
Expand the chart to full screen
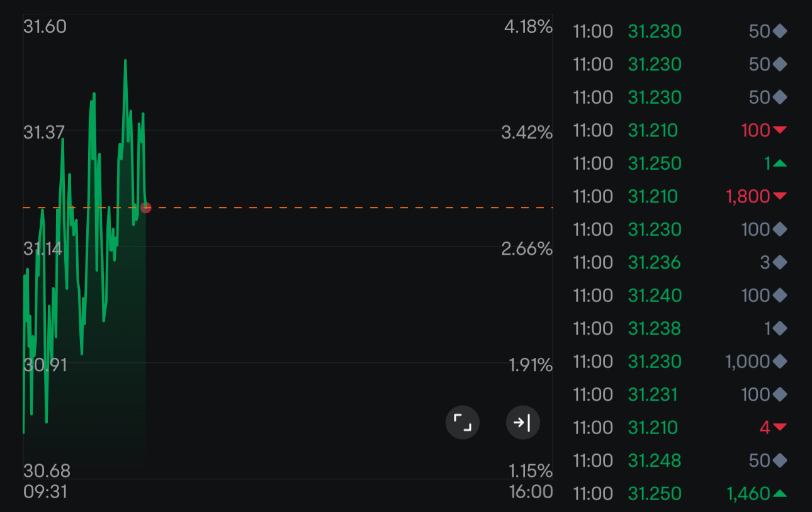coord(463,423)
